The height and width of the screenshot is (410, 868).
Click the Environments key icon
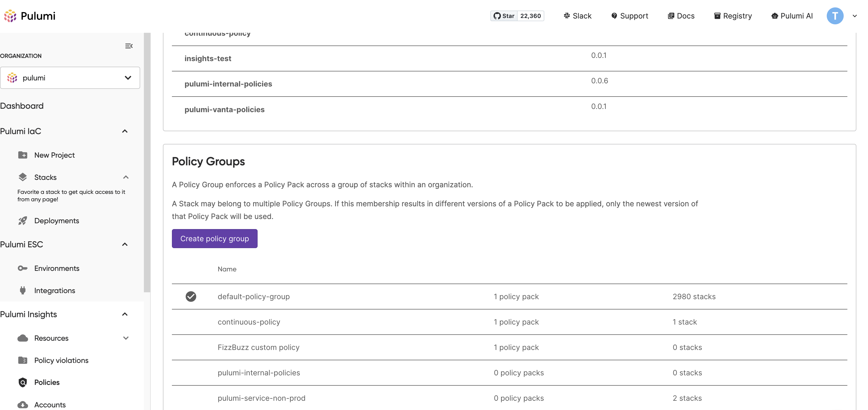pyautogui.click(x=22, y=268)
